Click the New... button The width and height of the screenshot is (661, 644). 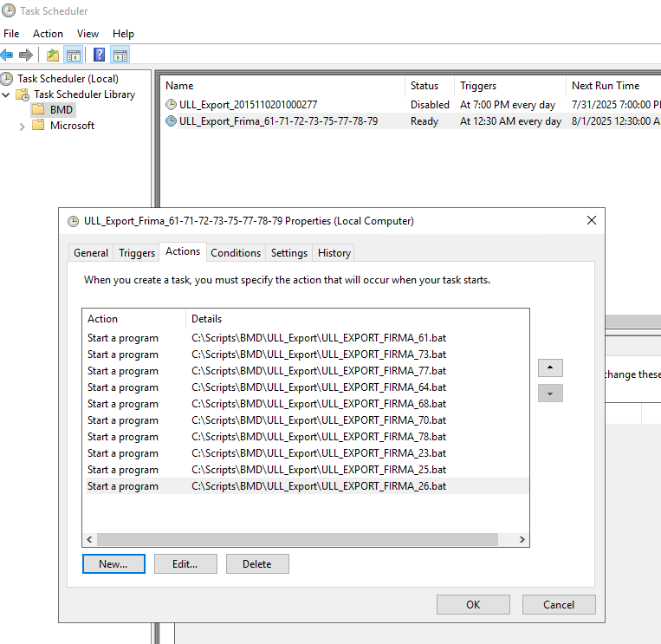(x=113, y=564)
